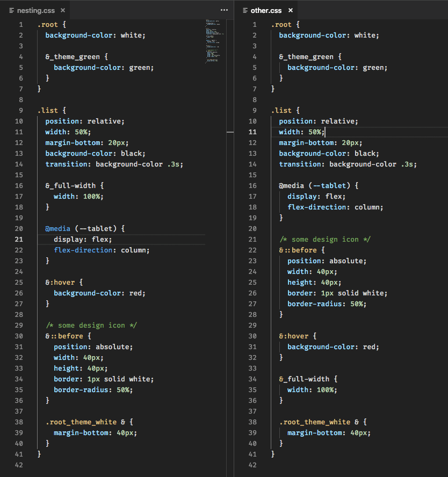Image resolution: width=448 pixels, height=477 pixels.
Task: Click 'border-radius: 50%;' in nesting.css
Action: coord(93,390)
